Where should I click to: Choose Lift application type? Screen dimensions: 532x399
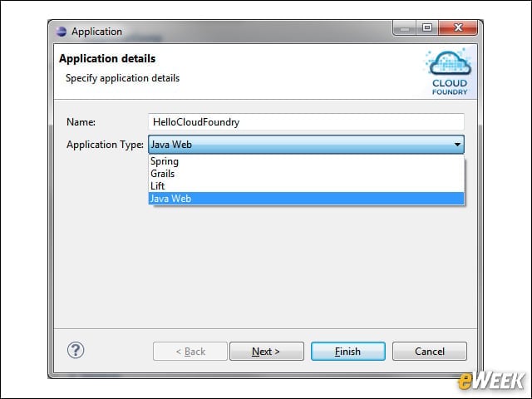coord(306,186)
